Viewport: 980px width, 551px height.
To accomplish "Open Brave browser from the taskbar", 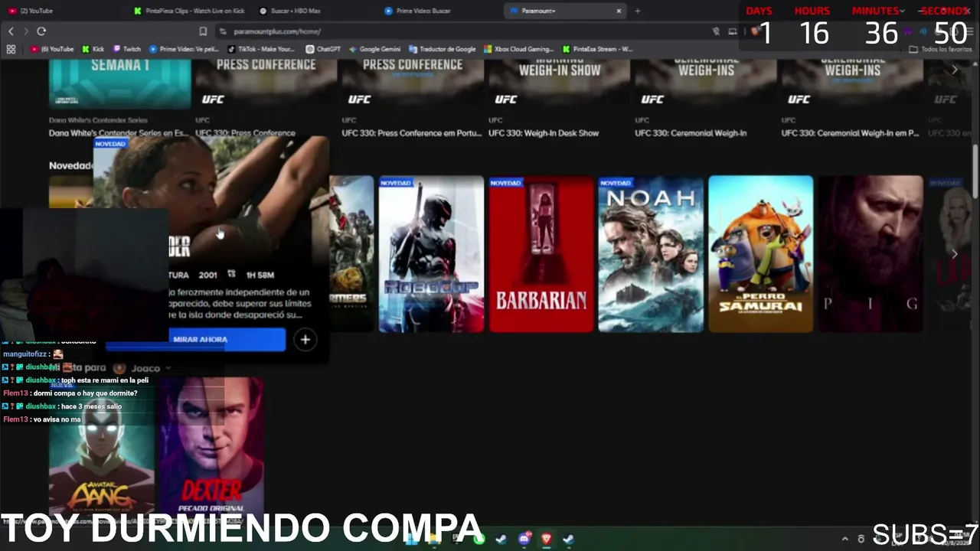I will pyautogui.click(x=546, y=539).
